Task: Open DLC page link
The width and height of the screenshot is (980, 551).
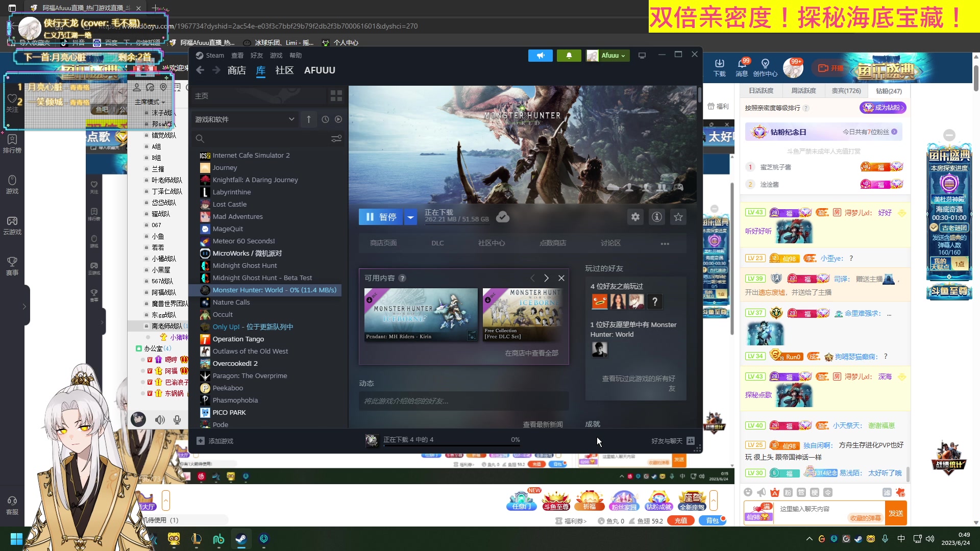Action: (437, 243)
